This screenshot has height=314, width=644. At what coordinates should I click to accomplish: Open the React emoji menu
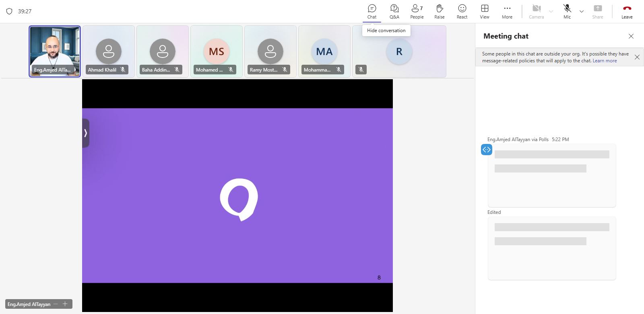pos(462,11)
